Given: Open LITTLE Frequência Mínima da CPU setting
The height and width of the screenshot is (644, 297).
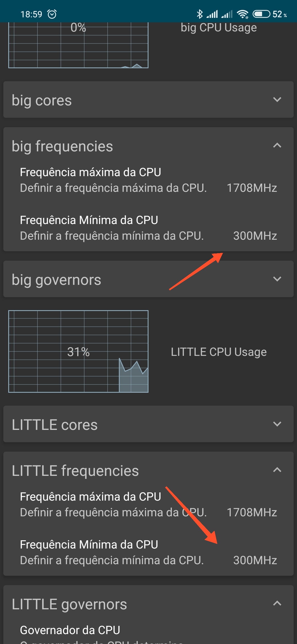Looking at the screenshot, I should pyautogui.click(x=148, y=552).
